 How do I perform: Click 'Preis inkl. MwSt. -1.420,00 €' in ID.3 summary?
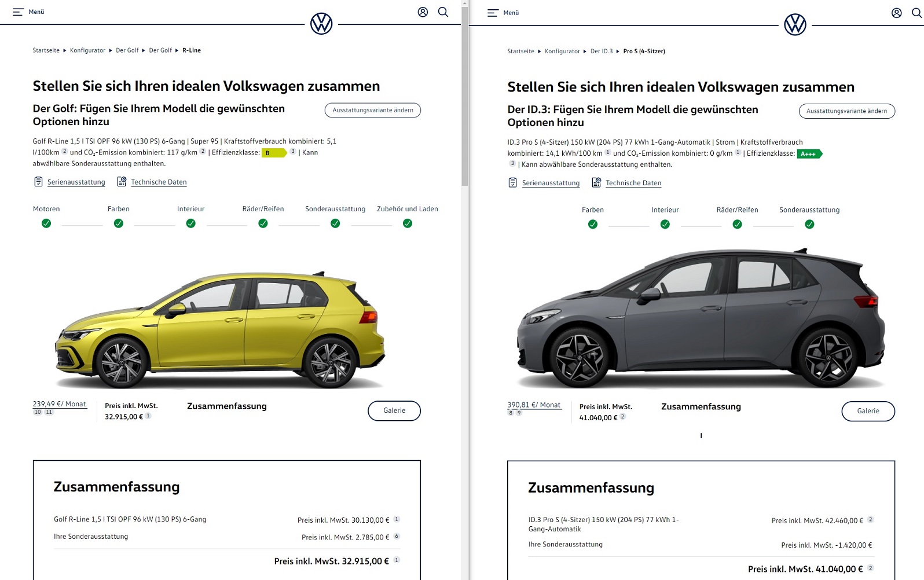[827, 545]
